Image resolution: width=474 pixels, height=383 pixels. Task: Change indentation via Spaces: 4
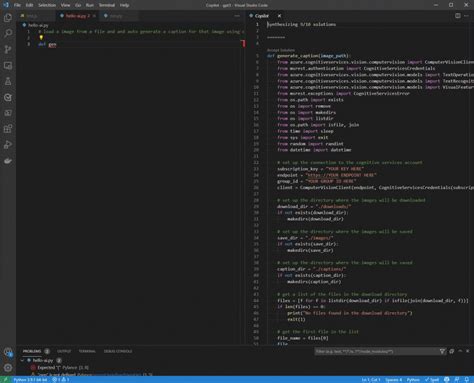coord(393,380)
